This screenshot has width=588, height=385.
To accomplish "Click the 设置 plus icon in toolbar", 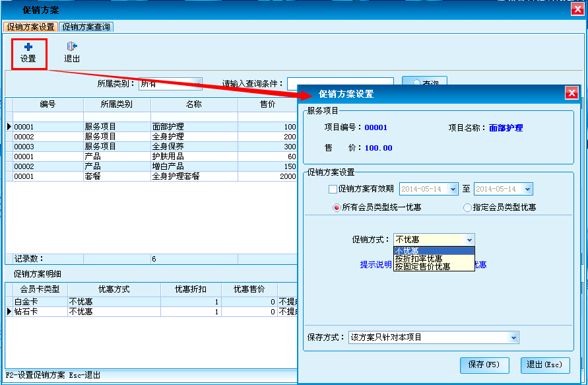I will click(28, 47).
